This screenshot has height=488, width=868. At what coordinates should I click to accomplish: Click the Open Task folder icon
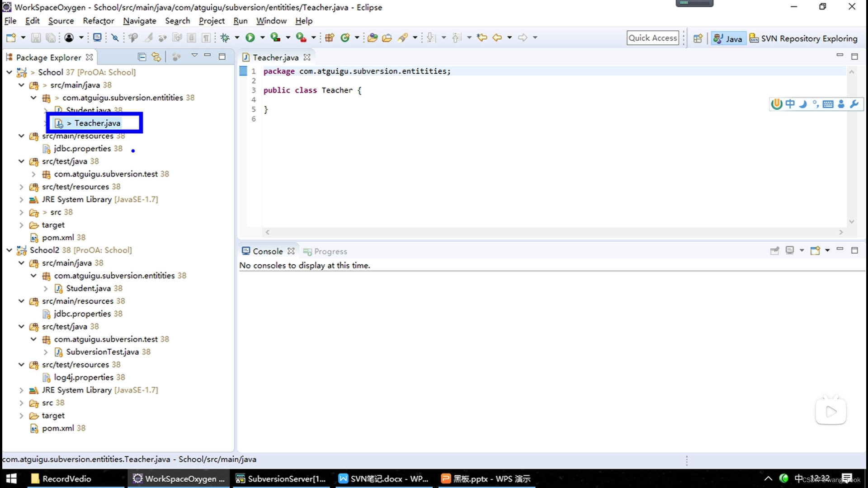tap(387, 38)
